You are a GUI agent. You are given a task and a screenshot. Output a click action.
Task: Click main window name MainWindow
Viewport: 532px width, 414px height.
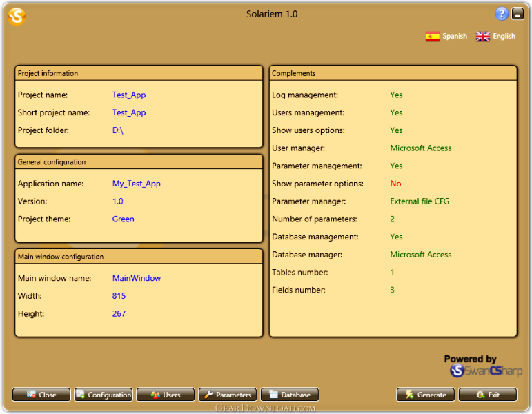137,278
